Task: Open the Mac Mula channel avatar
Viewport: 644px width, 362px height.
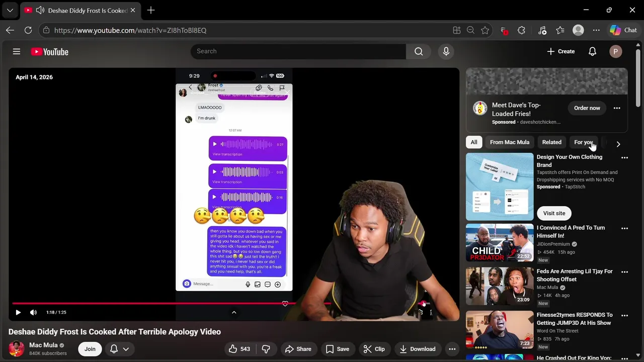Action: pos(17,348)
